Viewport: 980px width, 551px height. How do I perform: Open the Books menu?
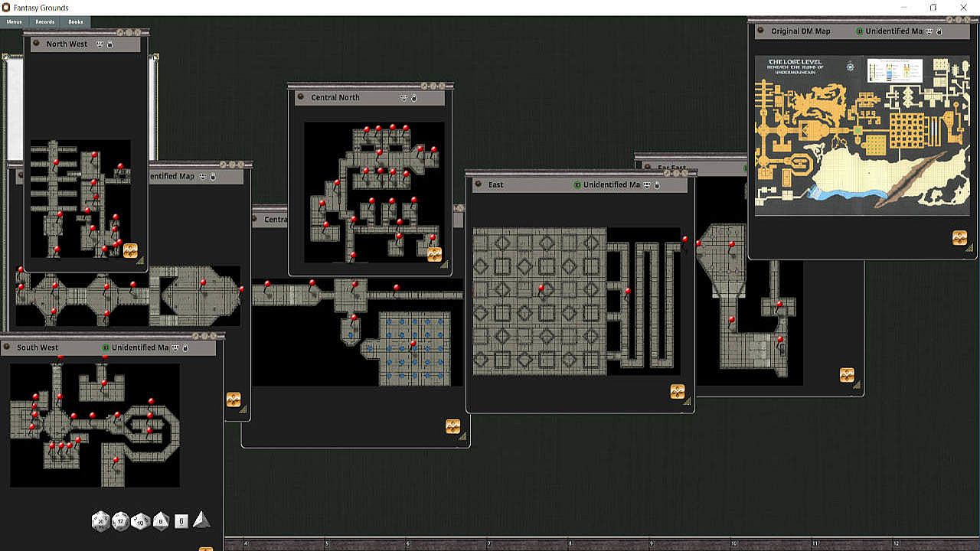tap(75, 22)
